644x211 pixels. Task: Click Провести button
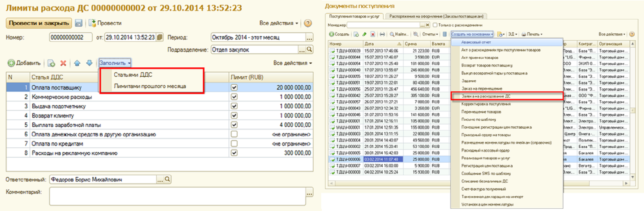[105, 23]
